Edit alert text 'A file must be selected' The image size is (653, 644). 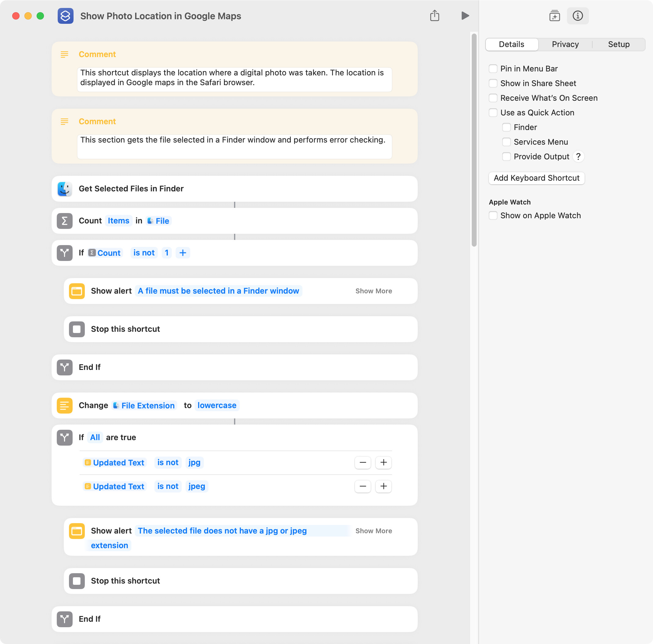[x=219, y=291]
